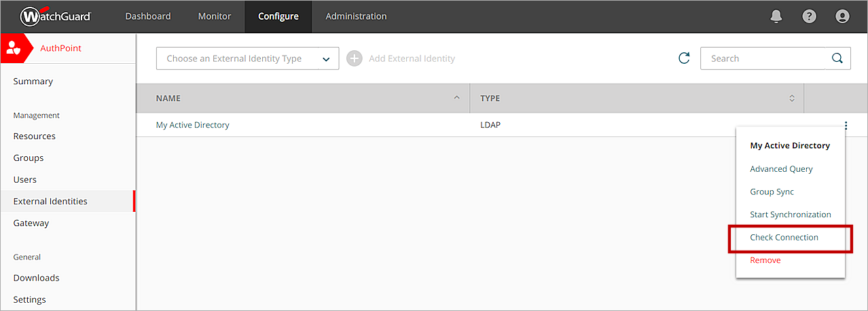868x311 pixels.
Task: Open the My Active Directory link
Action: [x=193, y=125]
